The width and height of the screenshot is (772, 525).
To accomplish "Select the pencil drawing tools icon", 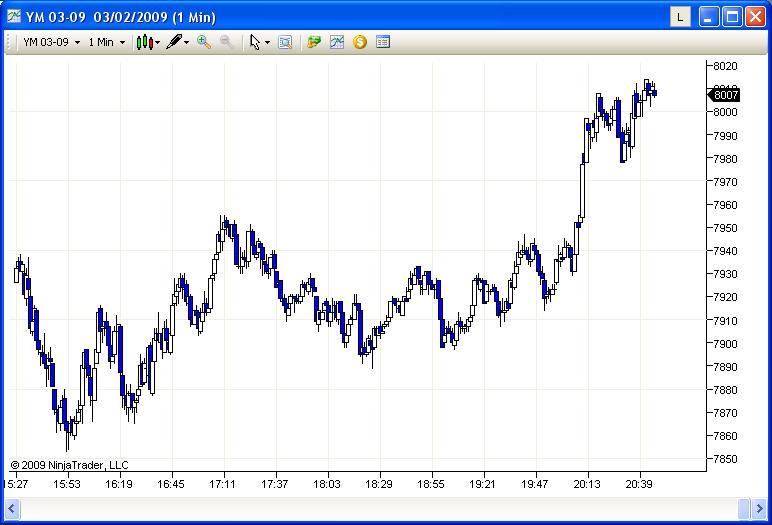I will [x=174, y=42].
